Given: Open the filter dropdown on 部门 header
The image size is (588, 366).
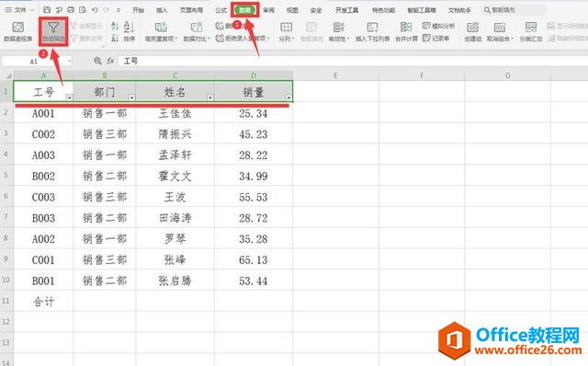Looking at the screenshot, I should click(131, 97).
